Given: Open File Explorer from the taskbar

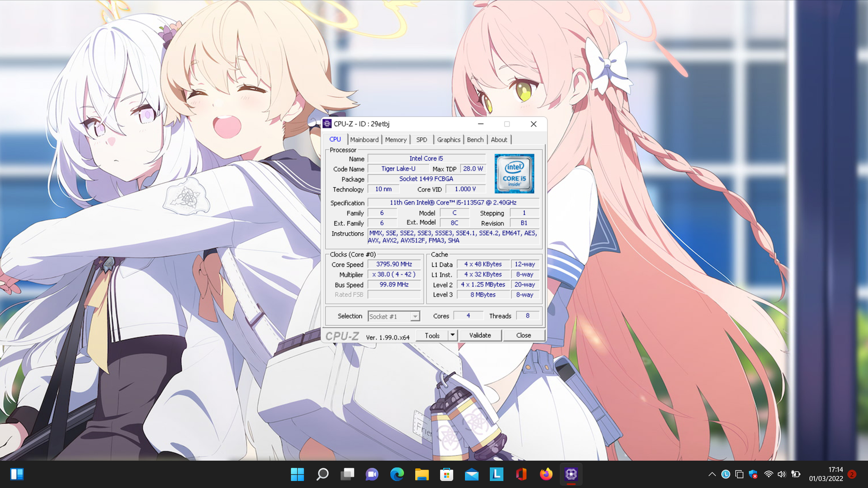Looking at the screenshot, I should coord(422,474).
